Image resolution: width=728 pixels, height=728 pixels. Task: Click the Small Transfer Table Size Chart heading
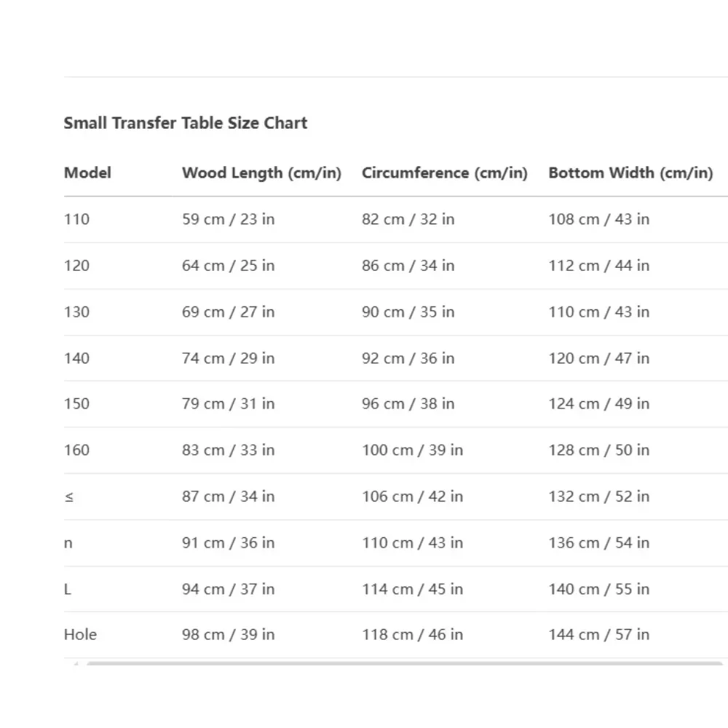pos(186,123)
